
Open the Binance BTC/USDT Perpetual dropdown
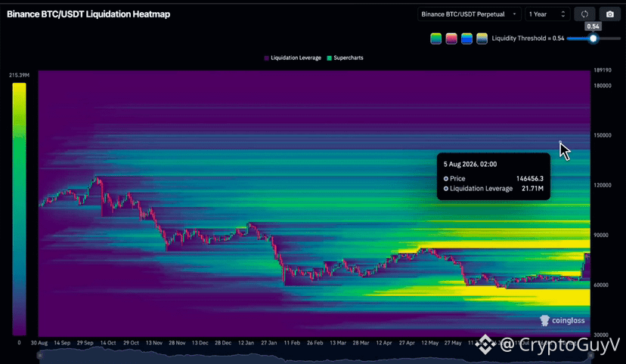(469, 14)
